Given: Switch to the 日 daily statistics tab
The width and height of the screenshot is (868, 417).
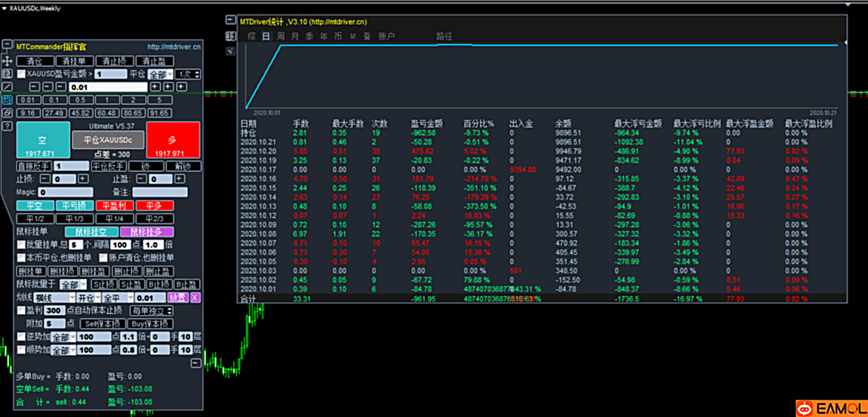Looking at the screenshot, I should (x=266, y=37).
